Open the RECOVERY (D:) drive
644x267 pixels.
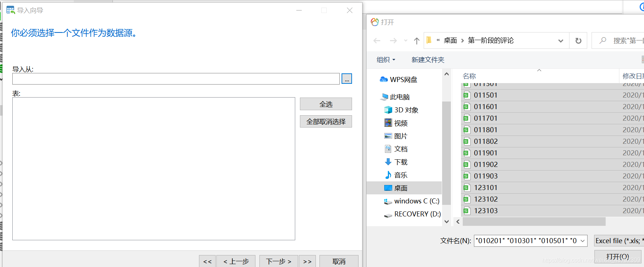coord(417,214)
